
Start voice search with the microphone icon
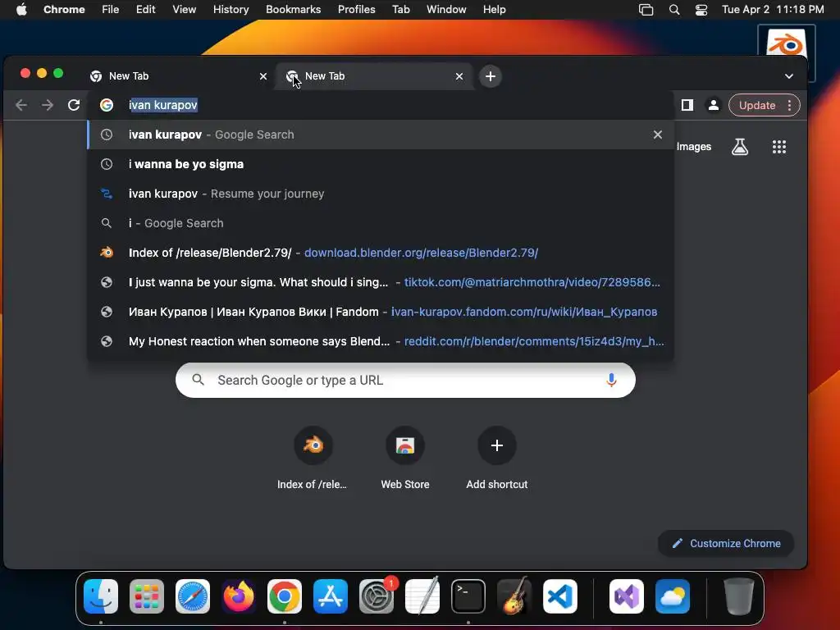(611, 380)
